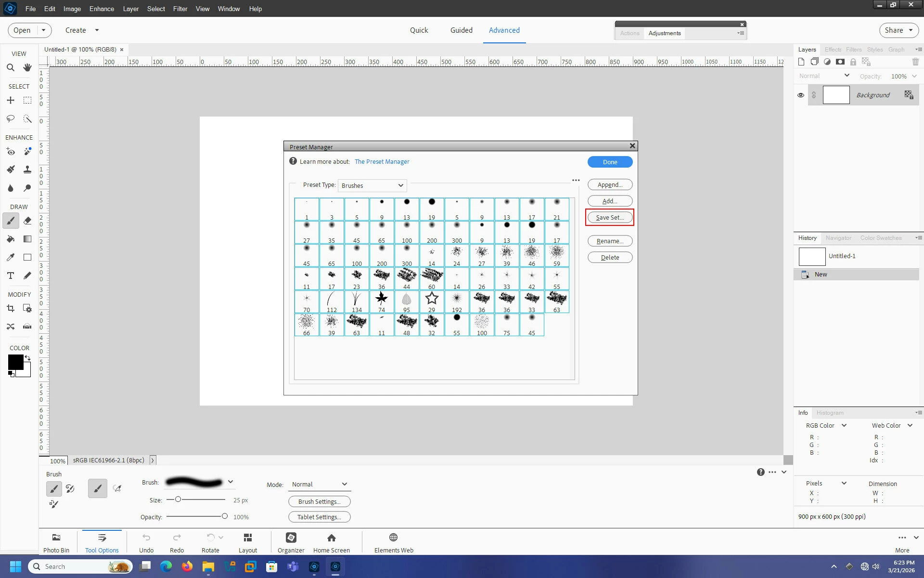This screenshot has height=578, width=924.
Task: Hide the Background layer with eye icon
Action: [x=801, y=95]
